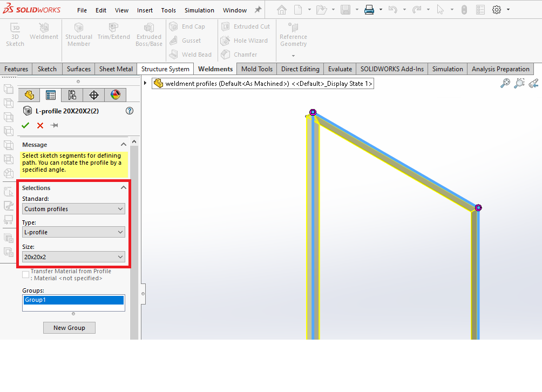Toggle Transfer Material from Profile checkbox
542x392 pixels.
point(26,275)
